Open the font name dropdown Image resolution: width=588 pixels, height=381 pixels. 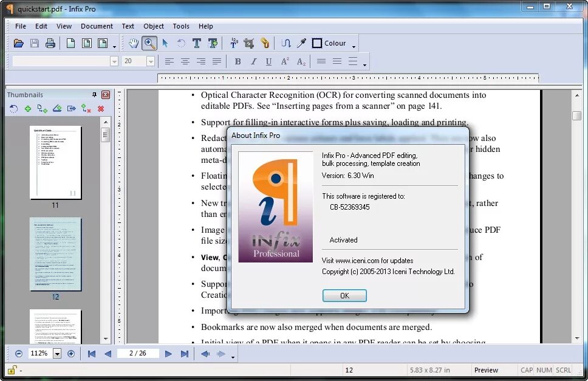[114, 61]
